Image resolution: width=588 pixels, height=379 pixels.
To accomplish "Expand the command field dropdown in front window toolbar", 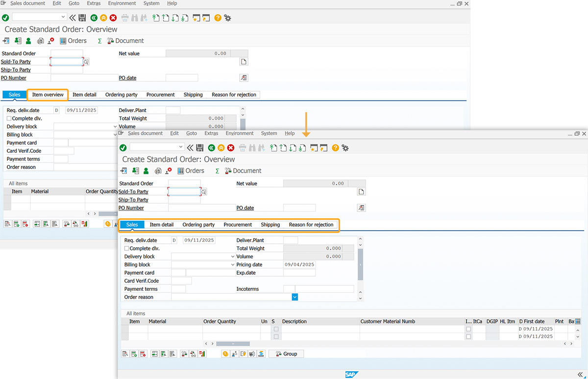I will pos(181,147).
